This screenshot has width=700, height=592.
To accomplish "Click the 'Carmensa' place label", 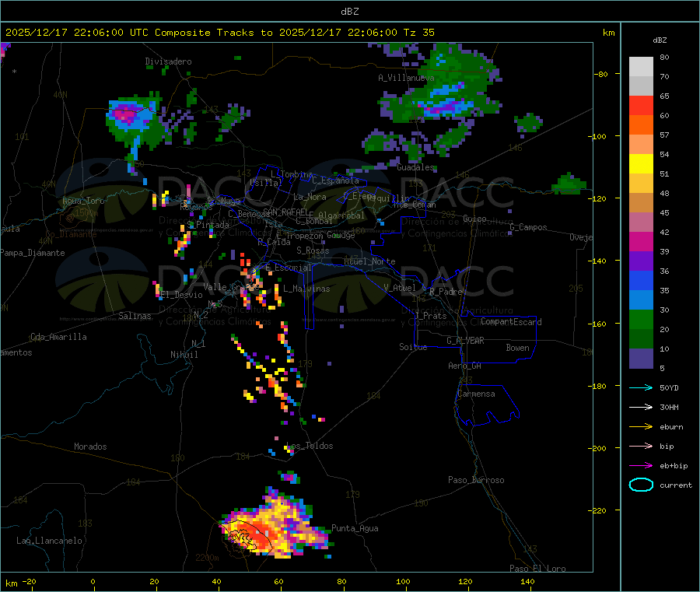I will [x=476, y=394].
